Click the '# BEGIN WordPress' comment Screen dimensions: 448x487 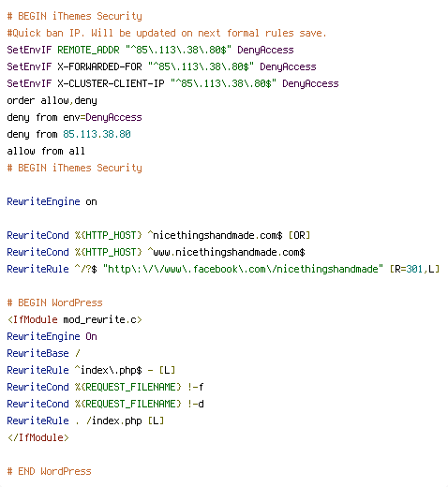[x=54, y=303]
